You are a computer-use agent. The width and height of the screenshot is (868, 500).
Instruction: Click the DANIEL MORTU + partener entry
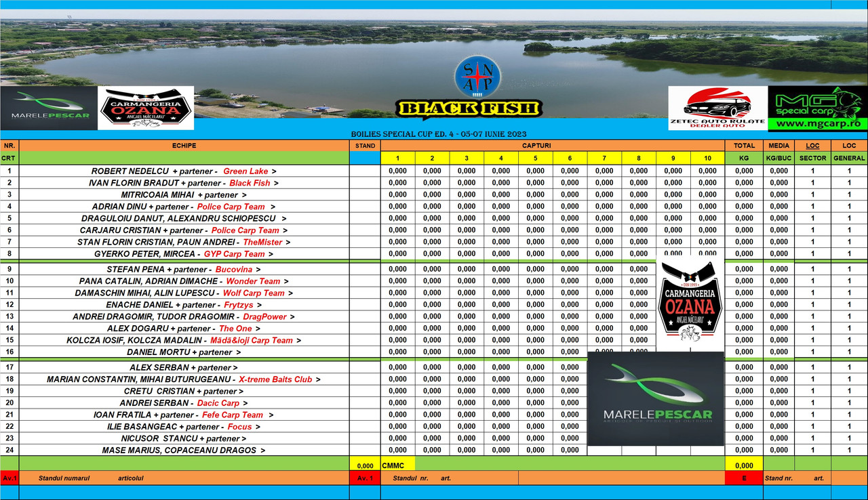pos(184,352)
